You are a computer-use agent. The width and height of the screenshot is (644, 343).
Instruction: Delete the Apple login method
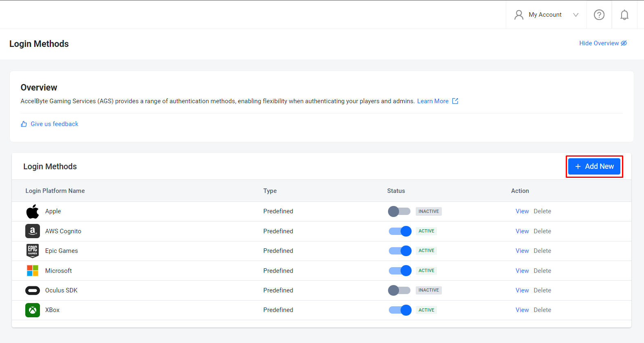click(543, 211)
